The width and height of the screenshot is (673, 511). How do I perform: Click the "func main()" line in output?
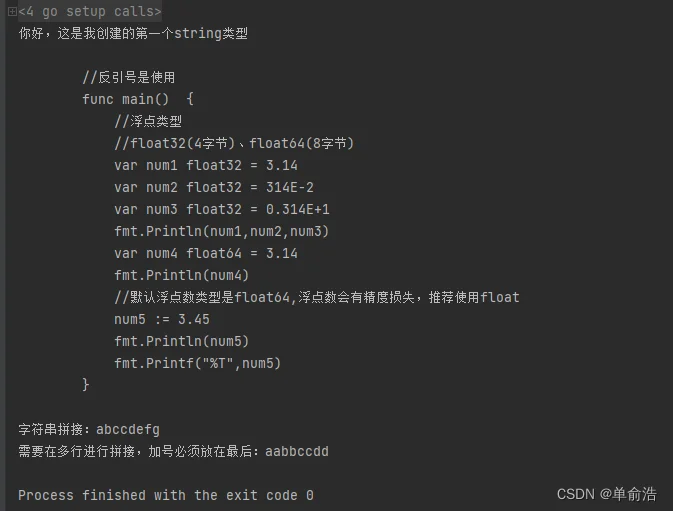pyautogui.click(x=137, y=99)
